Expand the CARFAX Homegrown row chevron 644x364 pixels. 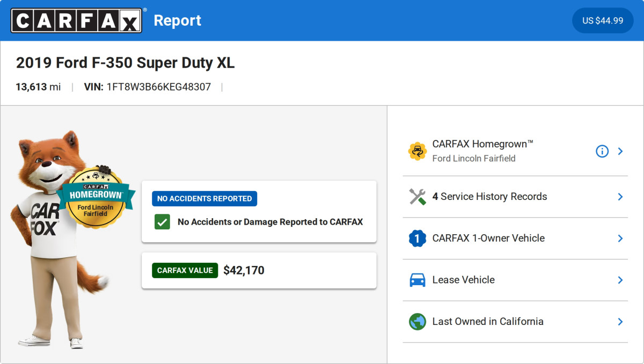(620, 151)
